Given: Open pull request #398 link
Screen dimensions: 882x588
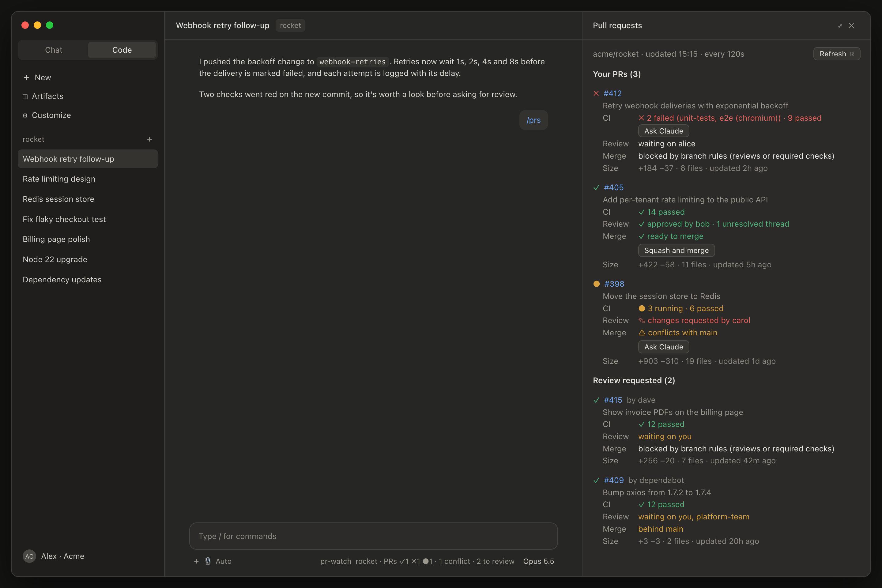Looking at the screenshot, I should tap(614, 284).
